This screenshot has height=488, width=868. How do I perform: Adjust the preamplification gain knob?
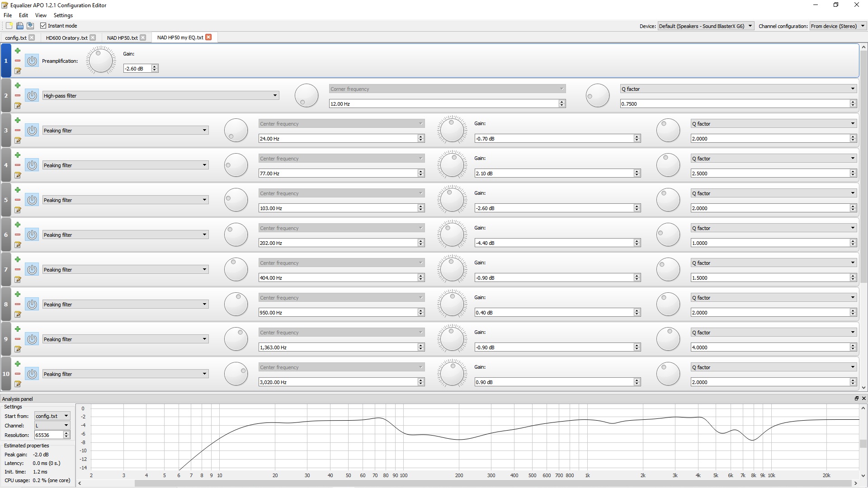click(x=100, y=60)
